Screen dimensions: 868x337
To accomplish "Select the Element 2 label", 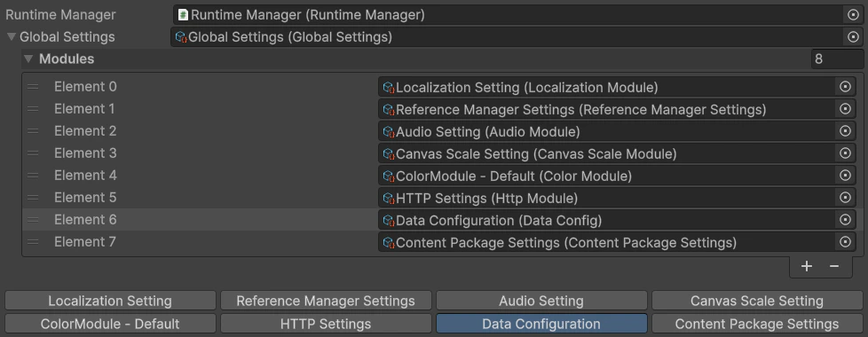I will click(x=85, y=131).
